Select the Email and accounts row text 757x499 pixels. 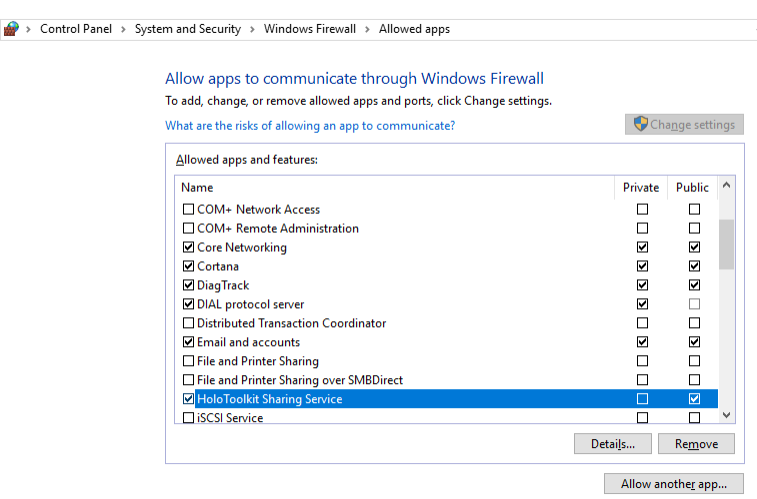tap(249, 342)
